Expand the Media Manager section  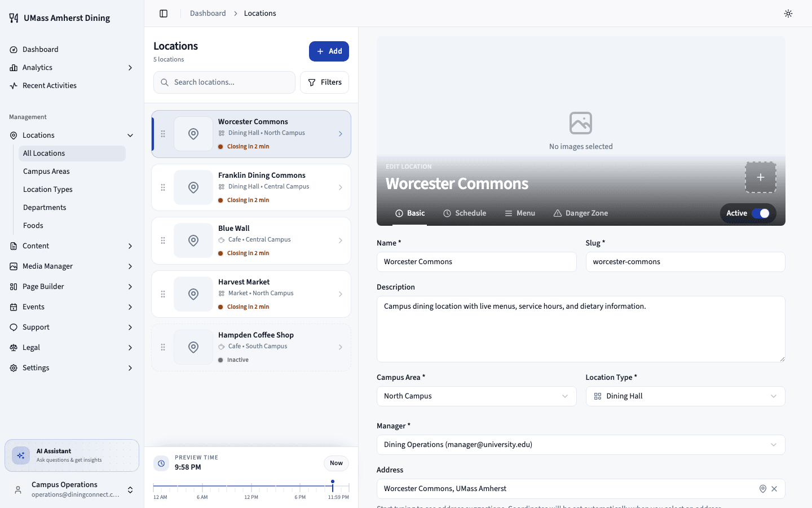click(x=72, y=266)
